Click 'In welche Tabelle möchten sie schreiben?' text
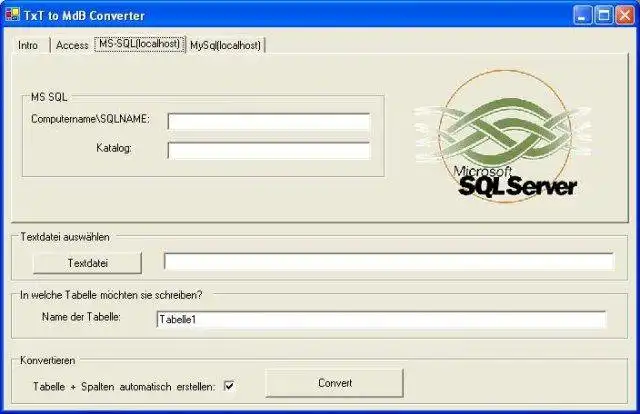The image size is (640, 414). pos(111,295)
